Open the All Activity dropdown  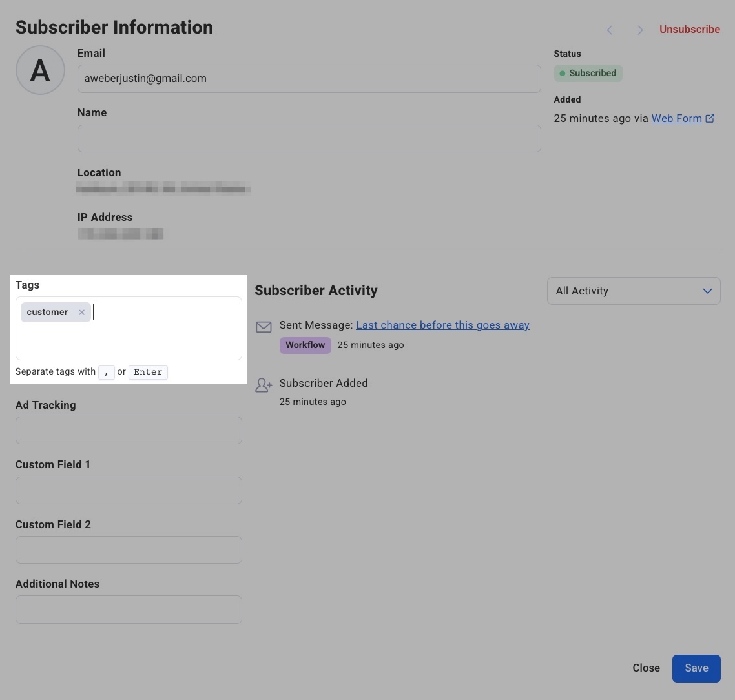point(633,291)
